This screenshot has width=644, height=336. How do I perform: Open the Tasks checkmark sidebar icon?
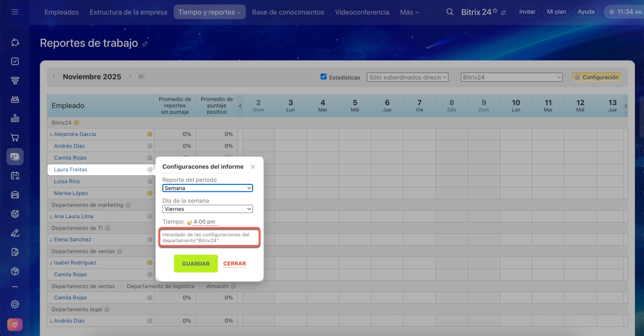point(15,61)
